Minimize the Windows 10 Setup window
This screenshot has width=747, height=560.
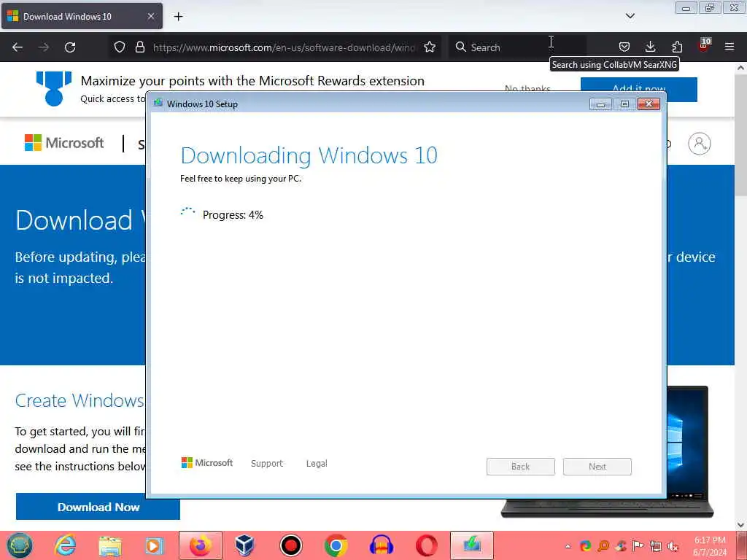[x=600, y=104]
